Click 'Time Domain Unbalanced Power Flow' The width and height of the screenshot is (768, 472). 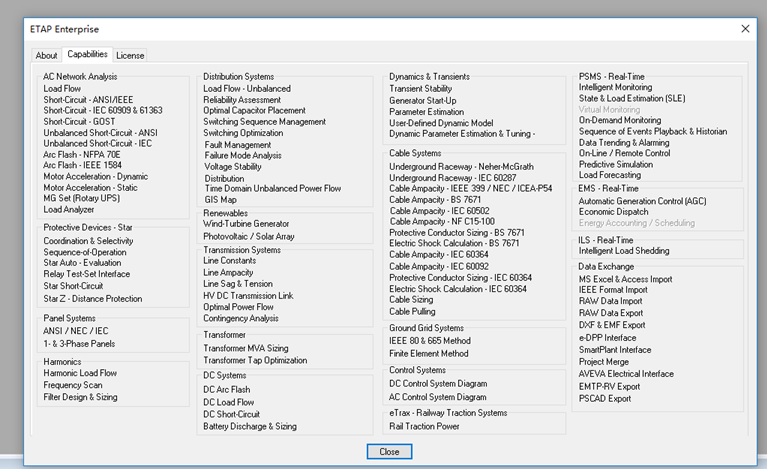273,189
